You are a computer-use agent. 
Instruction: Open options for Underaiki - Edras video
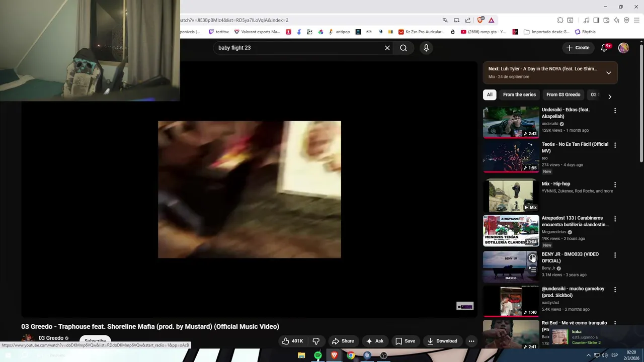tap(615, 111)
